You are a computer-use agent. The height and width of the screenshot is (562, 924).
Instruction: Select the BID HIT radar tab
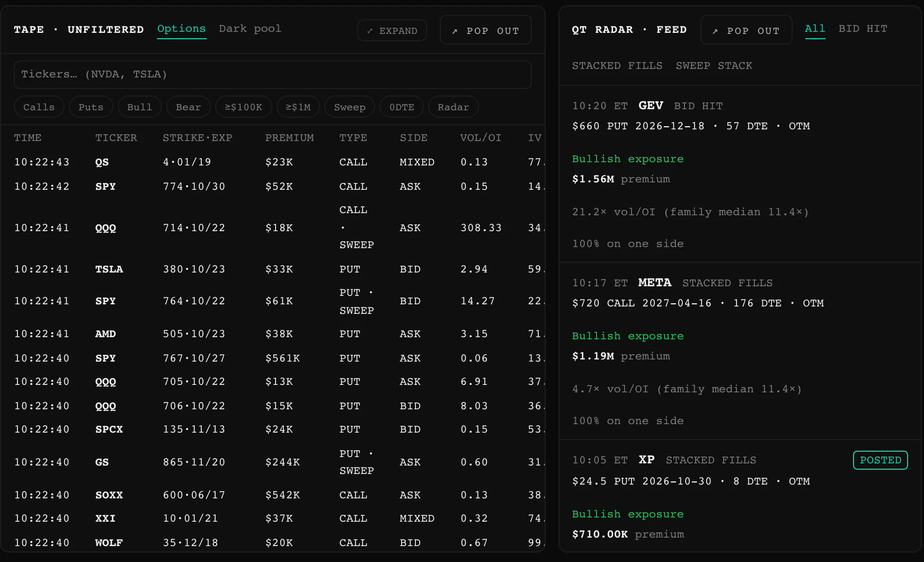pyautogui.click(x=863, y=29)
